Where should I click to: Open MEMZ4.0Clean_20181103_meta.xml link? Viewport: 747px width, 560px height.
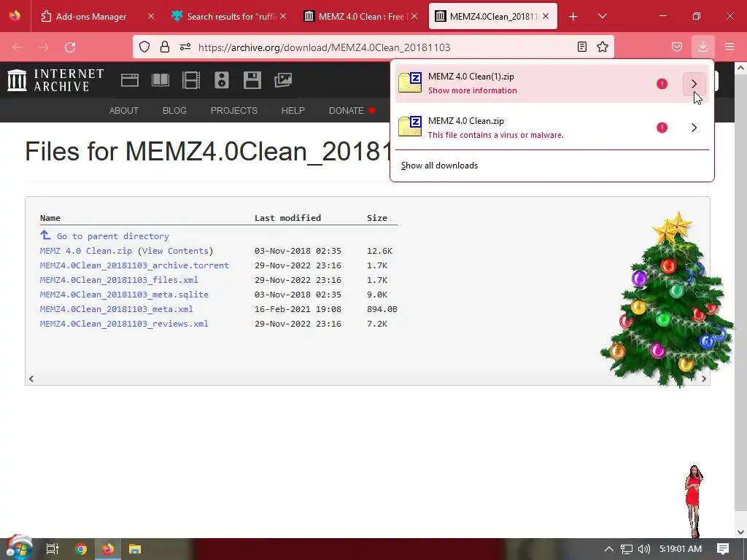point(116,309)
